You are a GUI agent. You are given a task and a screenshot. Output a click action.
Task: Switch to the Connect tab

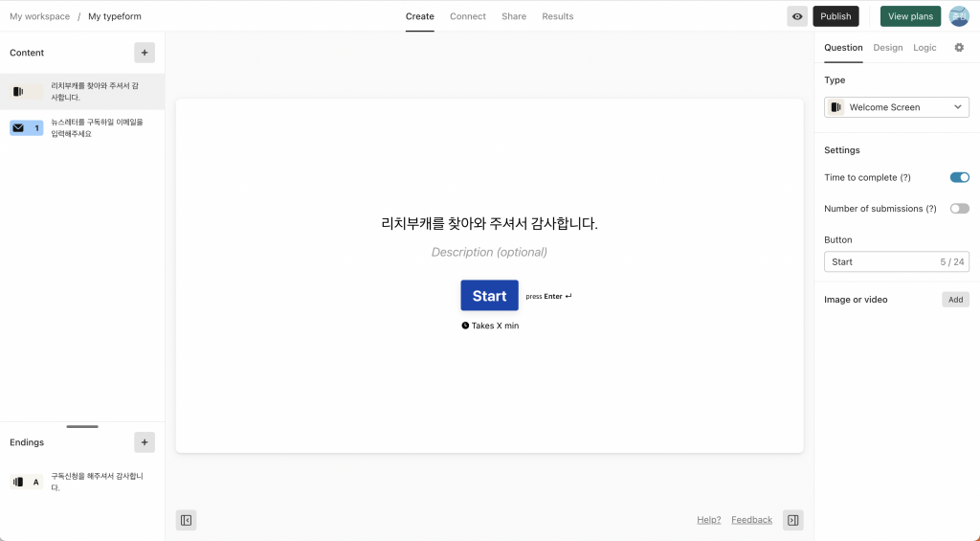(467, 16)
